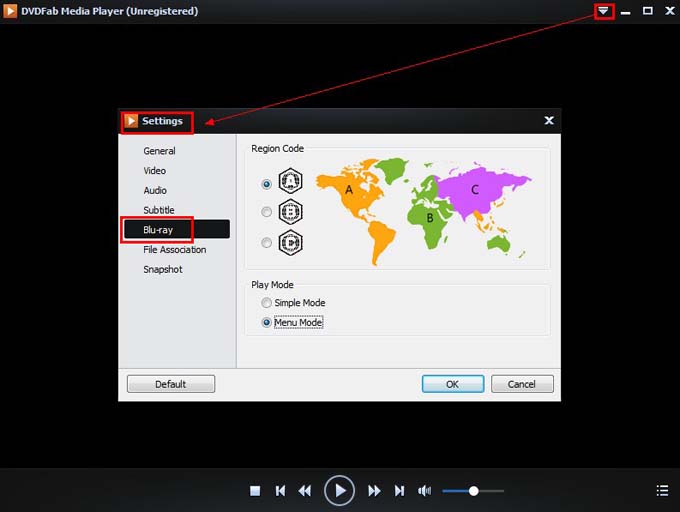Close the DVDFab Media Player window
Viewport: 680px width, 512px height.
click(670, 11)
